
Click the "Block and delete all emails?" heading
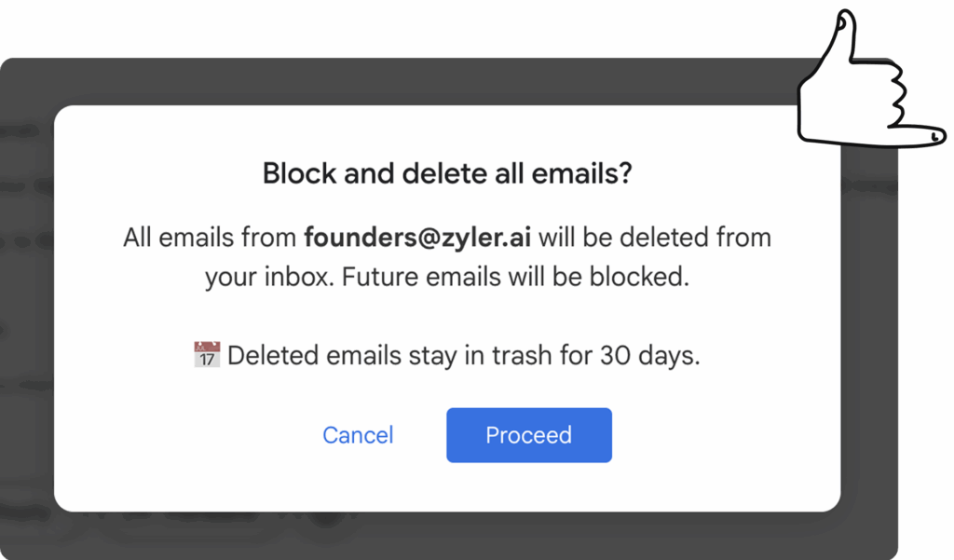(x=447, y=173)
